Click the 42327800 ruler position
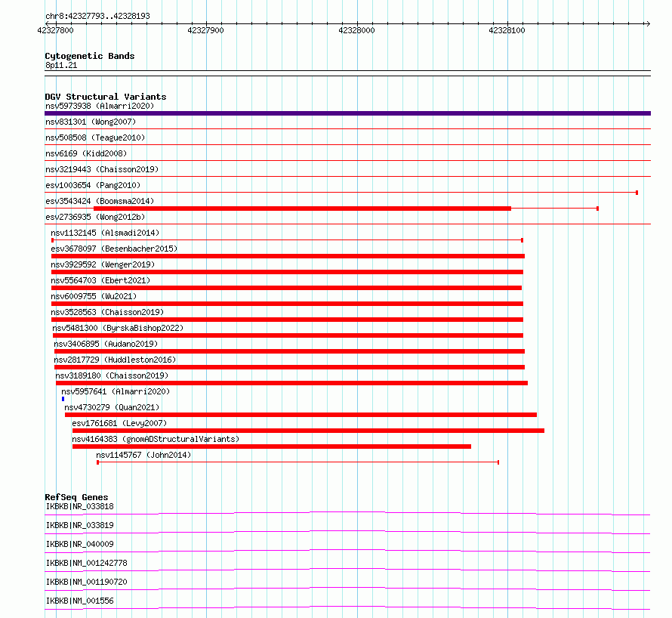Image resolution: width=672 pixels, height=618 pixels. 56,30
